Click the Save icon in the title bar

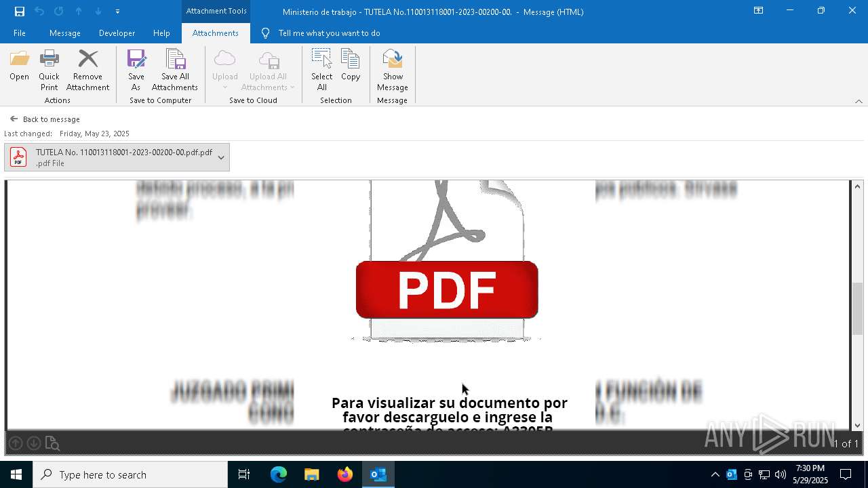[x=20, y=12]
